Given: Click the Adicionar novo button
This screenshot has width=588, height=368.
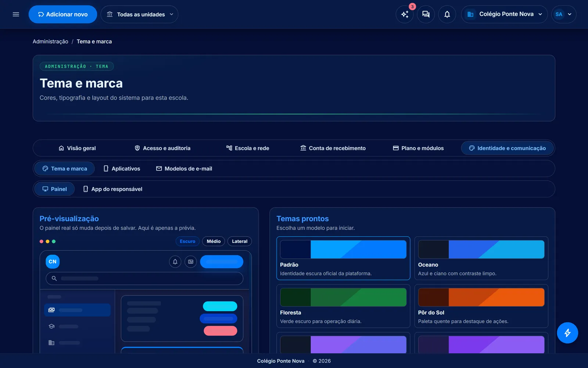Looking at the screenshot, I should (63, 14).
